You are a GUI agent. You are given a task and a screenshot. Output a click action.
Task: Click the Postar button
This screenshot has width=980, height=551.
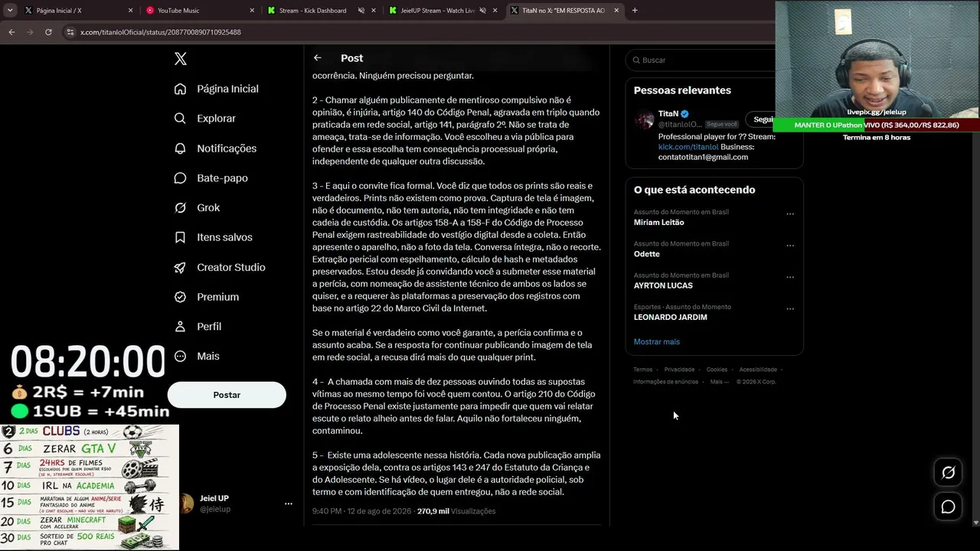pyautogui.click(x=227, y=395)
